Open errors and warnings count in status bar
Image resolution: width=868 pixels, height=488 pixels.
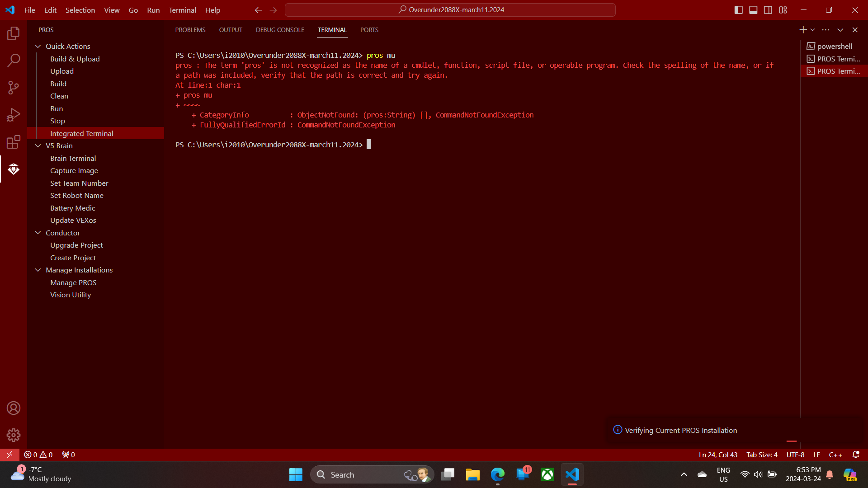38,455
